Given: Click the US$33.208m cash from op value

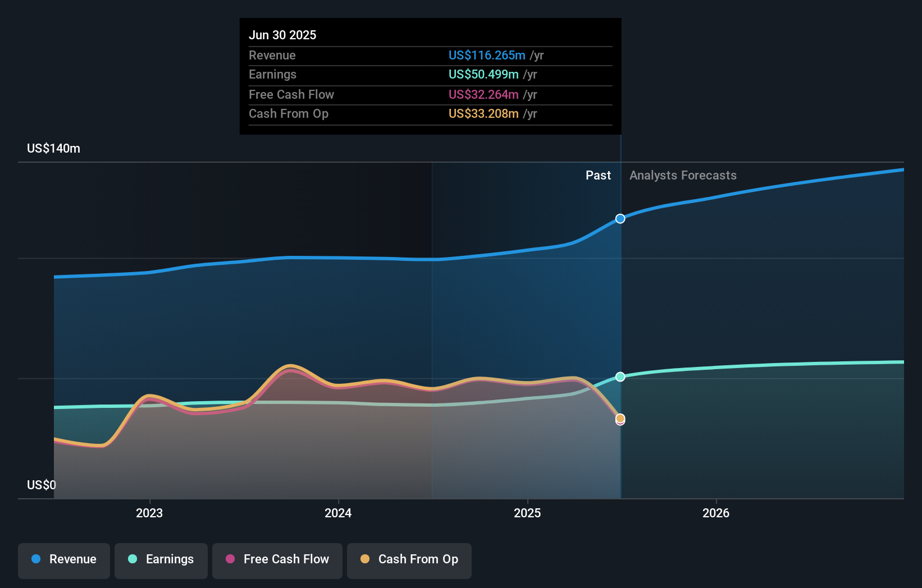Looking at the screenshot, I should click(x=483, y=113).
